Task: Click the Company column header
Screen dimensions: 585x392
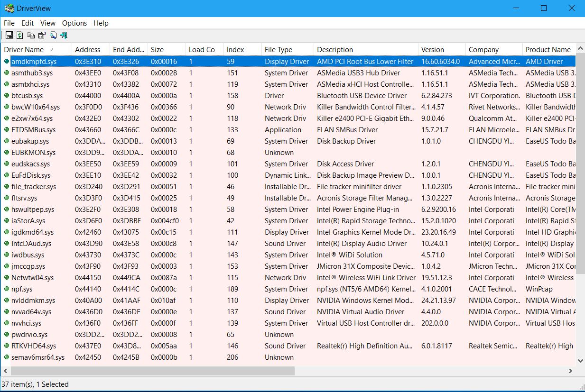Action: [x=483, y=49]
